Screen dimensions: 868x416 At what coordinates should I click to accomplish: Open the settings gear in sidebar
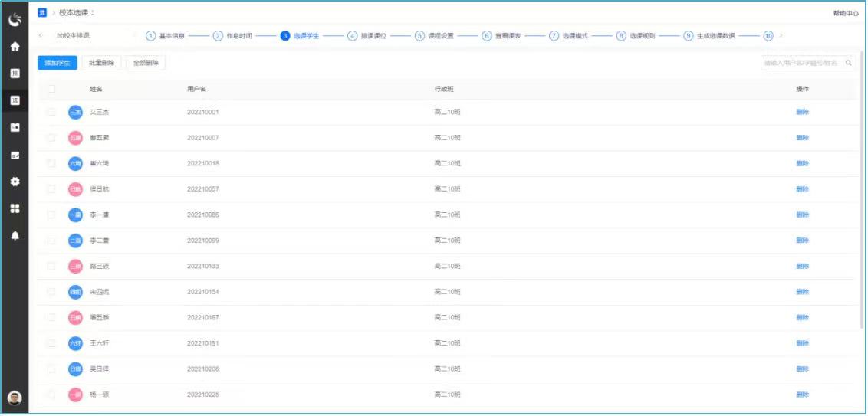pyautogui.click(x=15, y=182)
